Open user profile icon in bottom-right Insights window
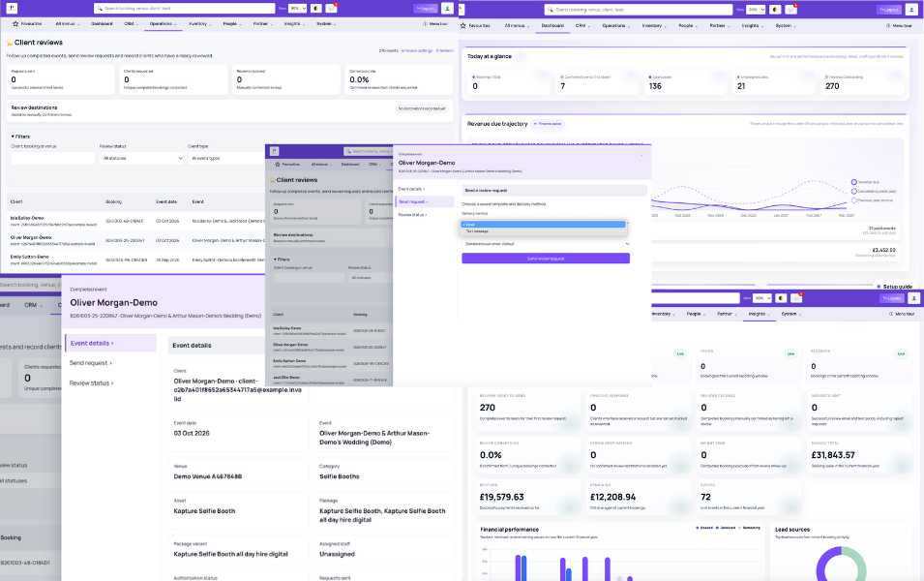Viewport: 924px width, 581px height. (914, 298)
